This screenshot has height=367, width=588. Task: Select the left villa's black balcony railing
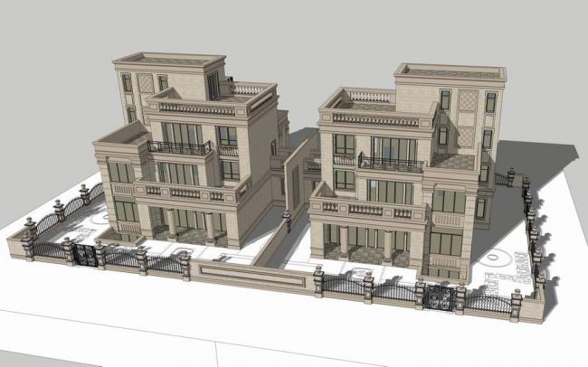tap(178, 147)
